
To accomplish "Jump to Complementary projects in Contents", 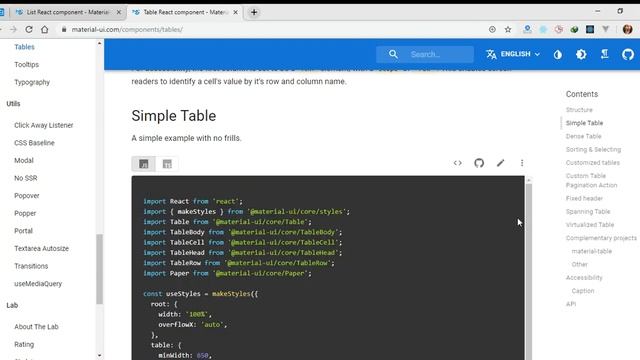I will [x=601, y=238].
